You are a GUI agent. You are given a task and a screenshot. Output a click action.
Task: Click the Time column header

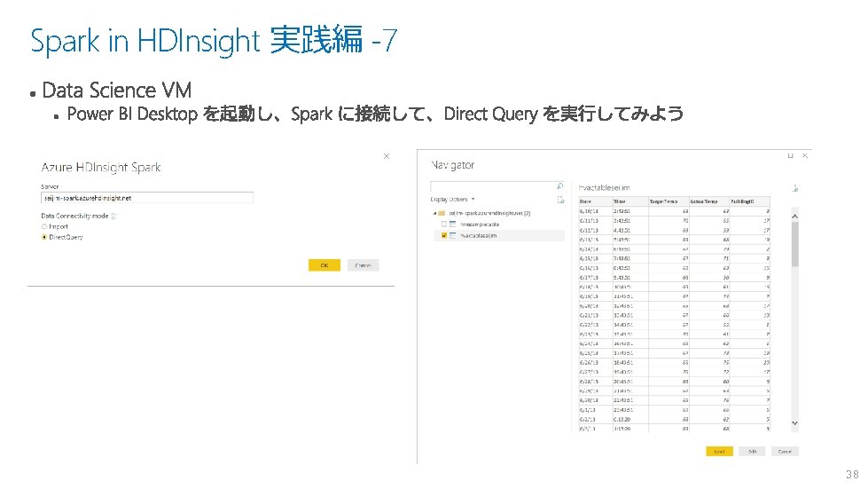[630, 201]
